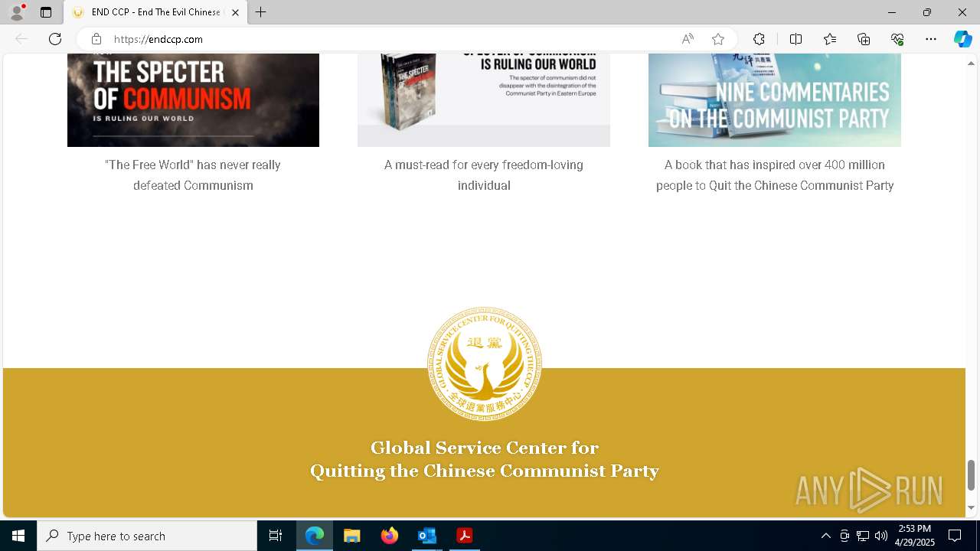Activate the Read aloud icon

pyautogui.click(x=688, y=39)
